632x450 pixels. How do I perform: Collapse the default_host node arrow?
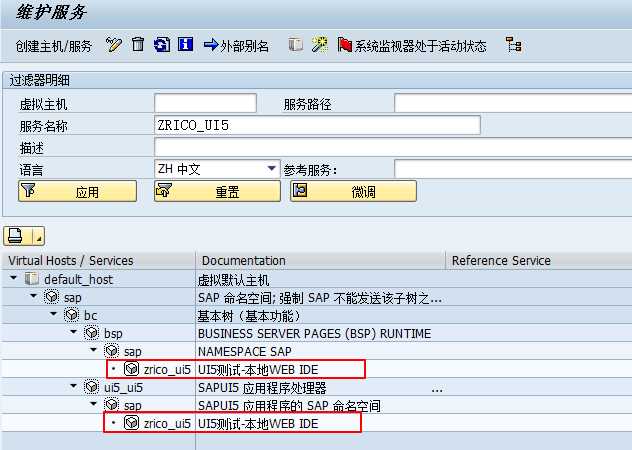point(14,278)
